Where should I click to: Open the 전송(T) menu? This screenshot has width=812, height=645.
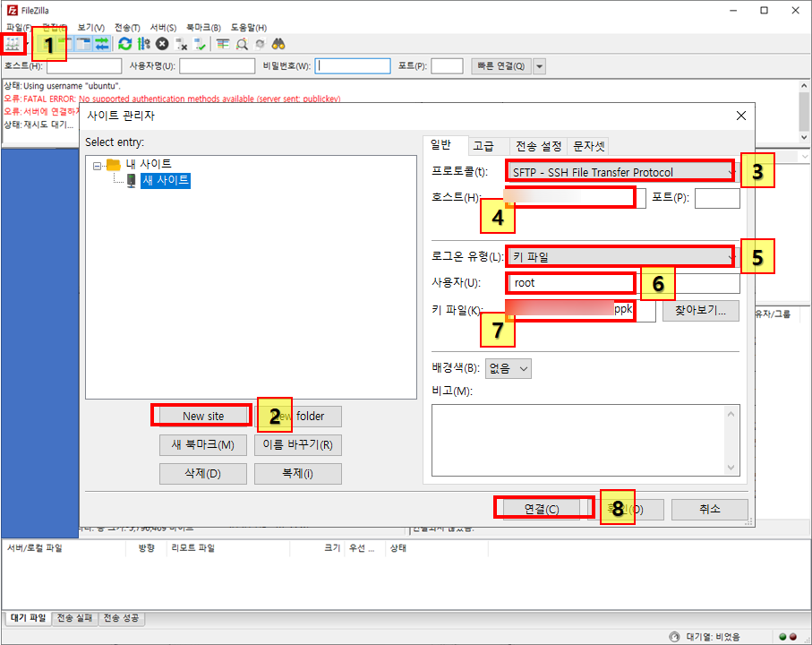(x=127, y=28)
